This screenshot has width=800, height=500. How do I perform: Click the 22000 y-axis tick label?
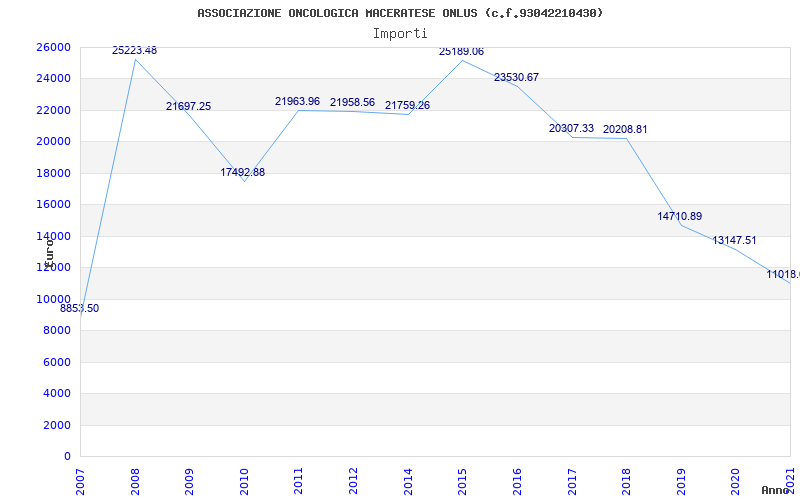tap(53, 110)
